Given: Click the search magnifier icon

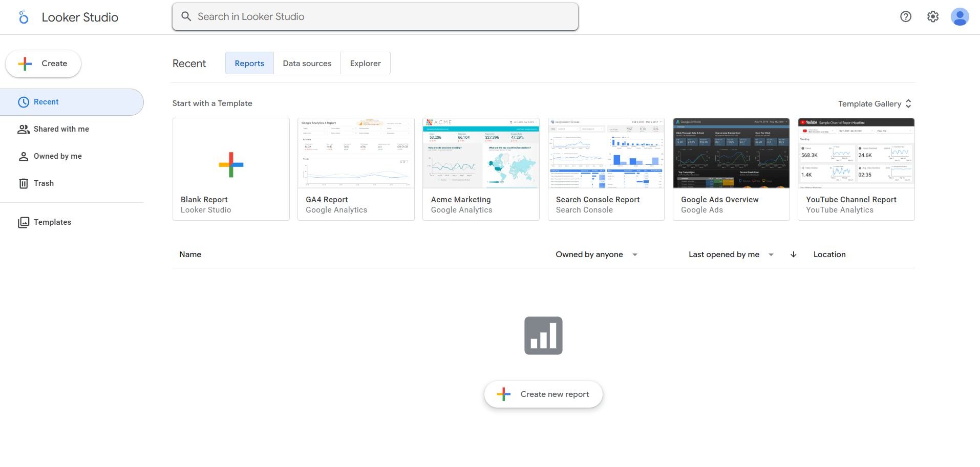Looking at the screenshot, I should tap(186, 16).
